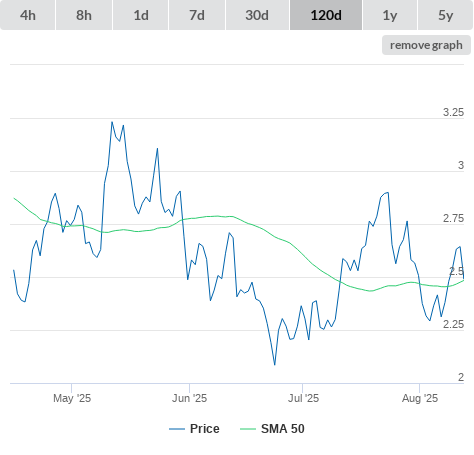
Task: Click the Aug '25 axis label
Action: coord(420,398)
